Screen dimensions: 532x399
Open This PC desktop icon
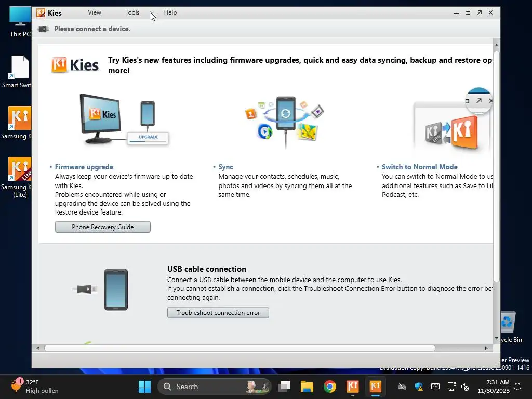pos(20,21)
